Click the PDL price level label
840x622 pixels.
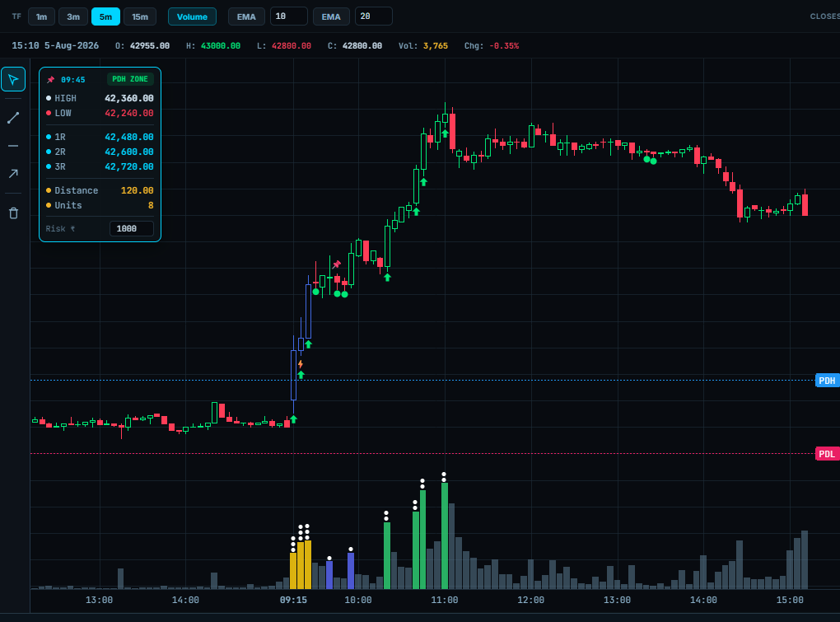pyautogui.click(x=827, y=454)
